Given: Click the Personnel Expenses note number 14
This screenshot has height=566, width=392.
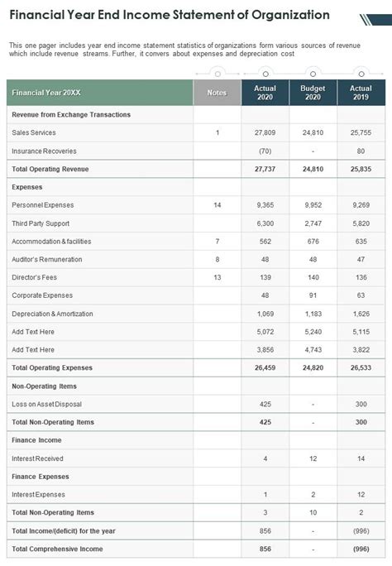Looking at the screenshot, I should [218, 205].
